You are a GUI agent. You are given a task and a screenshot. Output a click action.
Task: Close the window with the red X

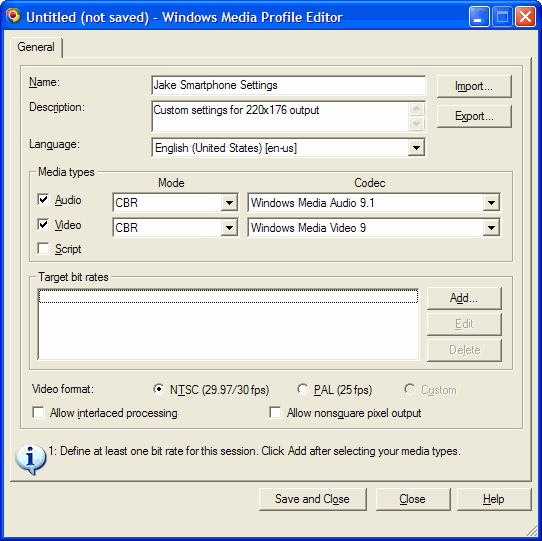tap(525, 17)
